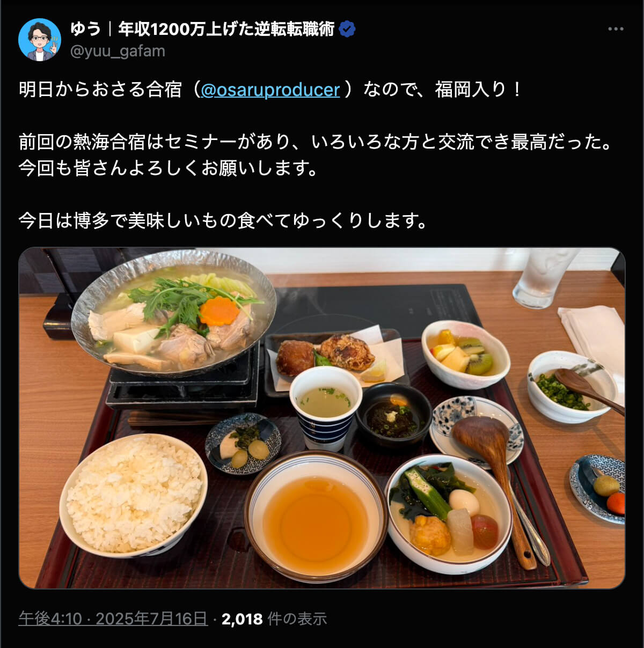644x648 pixels.
Task: Click the blue verified badge
Action: click(x=348, y=29)
